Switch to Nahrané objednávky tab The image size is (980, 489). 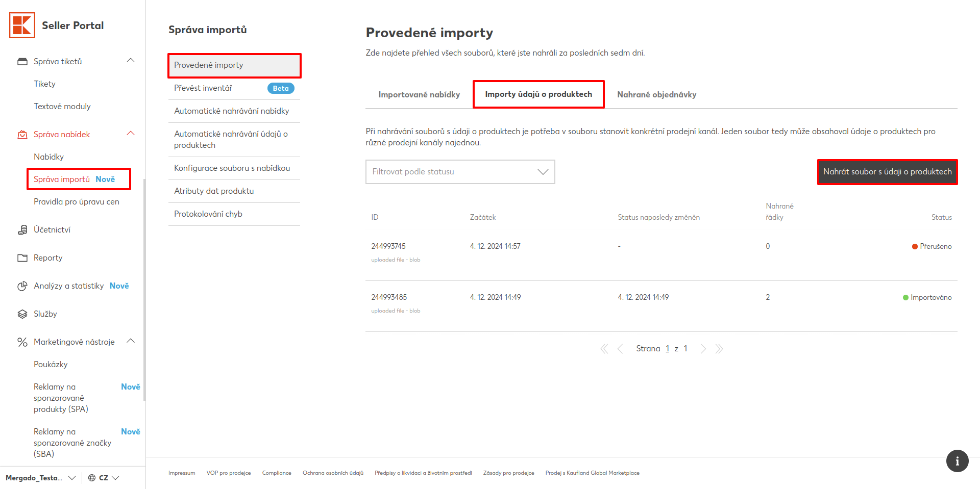pyautogui.click(x=656, y=95)
